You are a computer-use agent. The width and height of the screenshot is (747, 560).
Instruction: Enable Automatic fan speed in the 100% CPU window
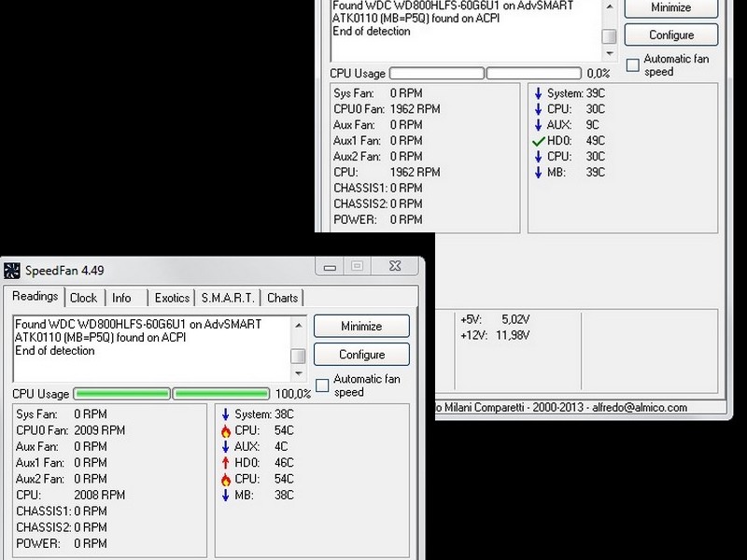(x=322, y=385)
